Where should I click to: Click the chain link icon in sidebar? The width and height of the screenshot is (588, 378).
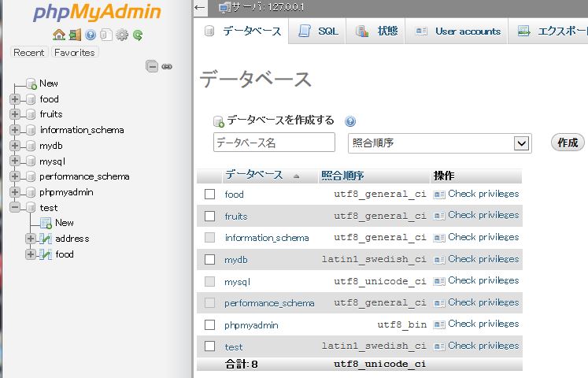(x=167, y=67)
